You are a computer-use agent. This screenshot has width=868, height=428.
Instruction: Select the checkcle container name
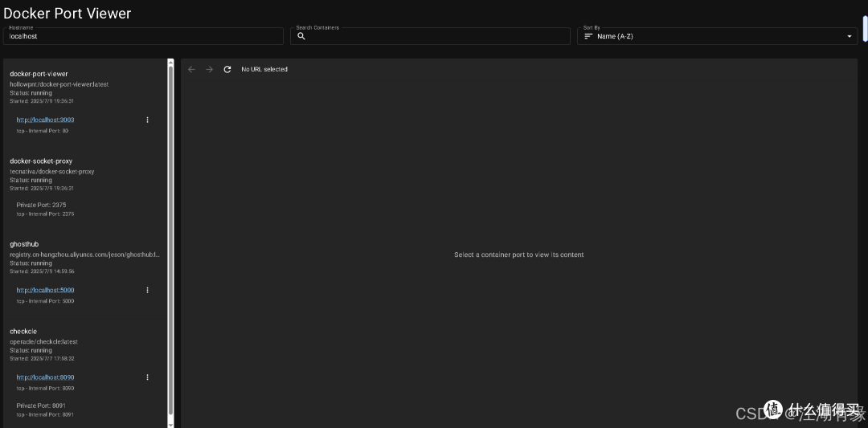pos(23,331)
